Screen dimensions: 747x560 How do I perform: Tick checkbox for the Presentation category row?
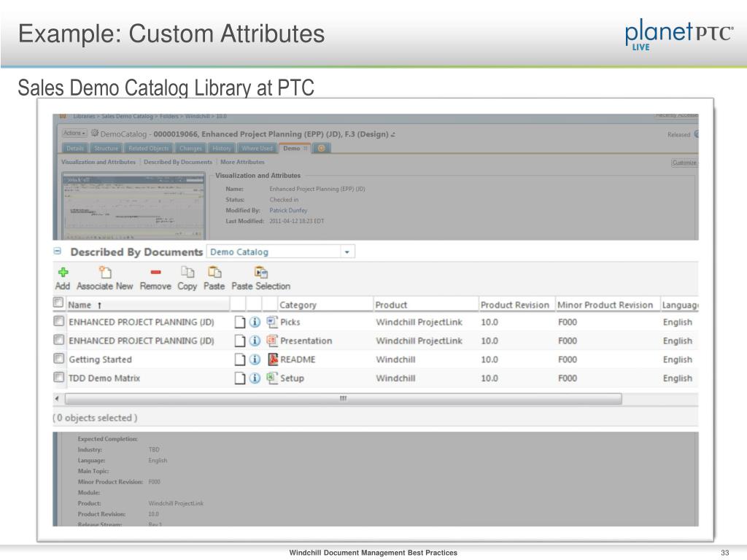pyautogui.click(x=58, y=340)
